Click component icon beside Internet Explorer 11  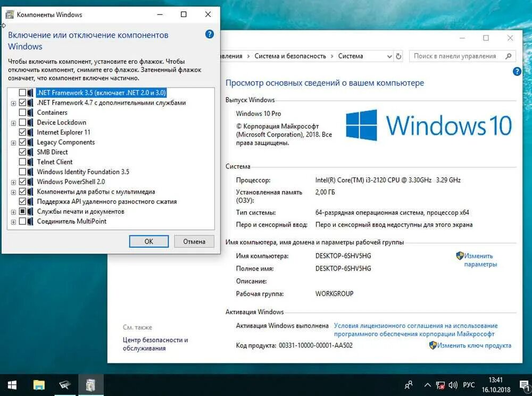(30, 132)
